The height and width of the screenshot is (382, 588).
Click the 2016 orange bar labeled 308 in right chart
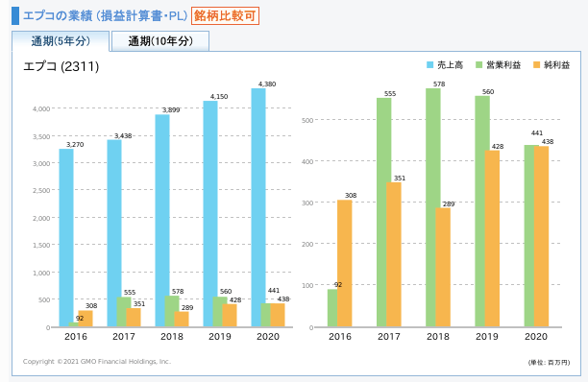pyautogui.click(x=345, y=263)
